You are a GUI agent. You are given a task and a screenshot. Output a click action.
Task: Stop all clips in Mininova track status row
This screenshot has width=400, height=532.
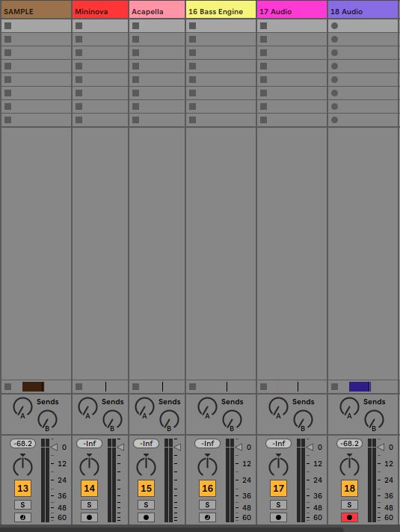click(79, 386)
